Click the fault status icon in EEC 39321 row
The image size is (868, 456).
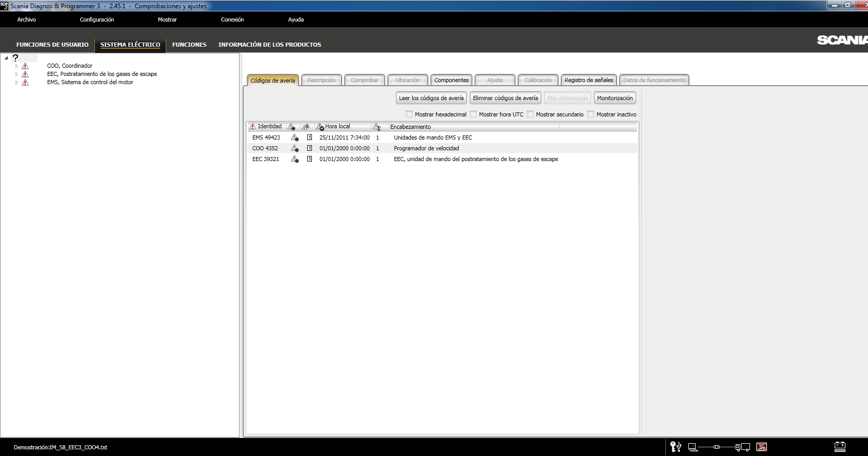[x=295, y=159]
